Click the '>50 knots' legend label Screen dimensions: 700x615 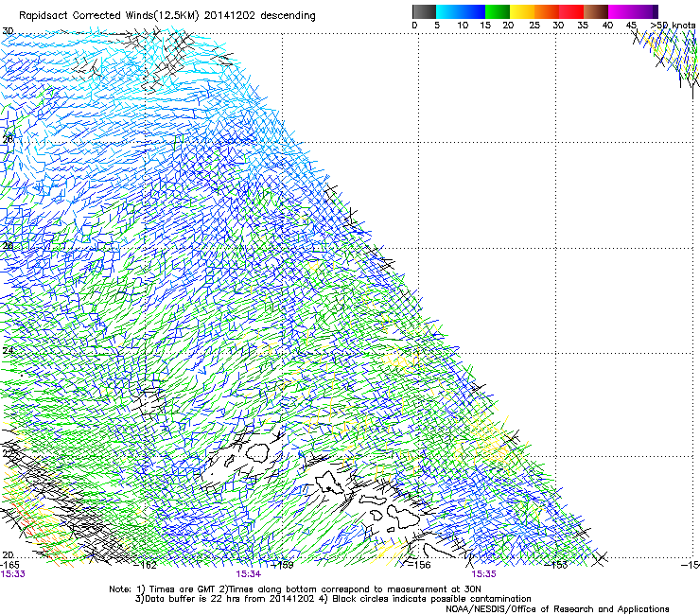[673, 26]
